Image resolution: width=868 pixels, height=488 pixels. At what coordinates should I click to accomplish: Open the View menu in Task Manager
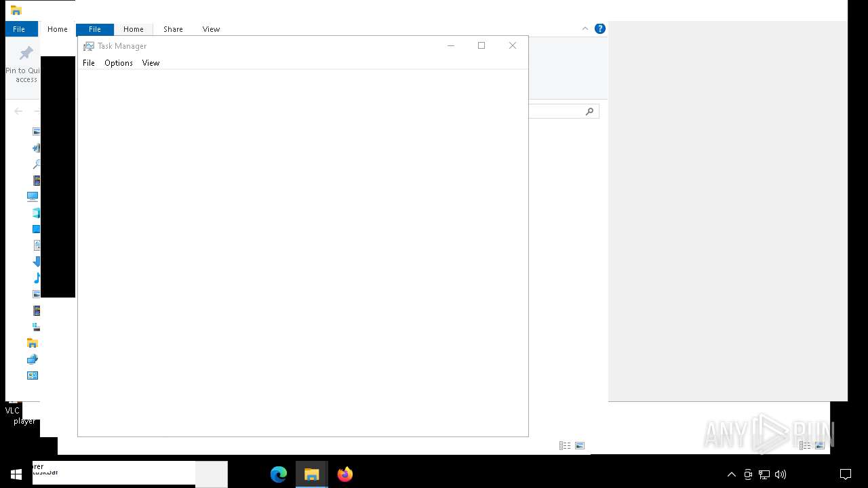pyautogui.click(x=151, y=63)
